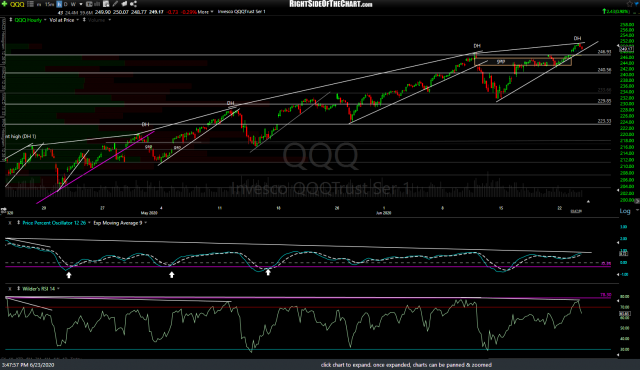Click the 246.93 horizontal level label
Viewport: 640px width, 370px height.
[604, 52]
